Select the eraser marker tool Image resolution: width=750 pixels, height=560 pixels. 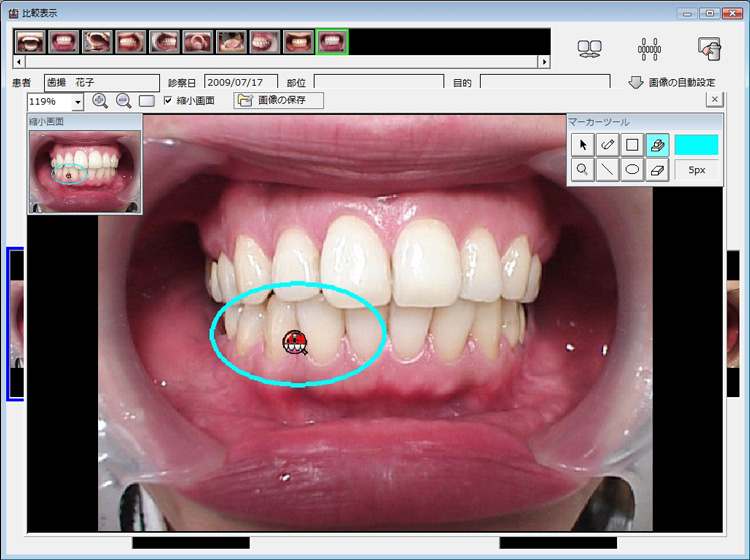tap(657, 170)
